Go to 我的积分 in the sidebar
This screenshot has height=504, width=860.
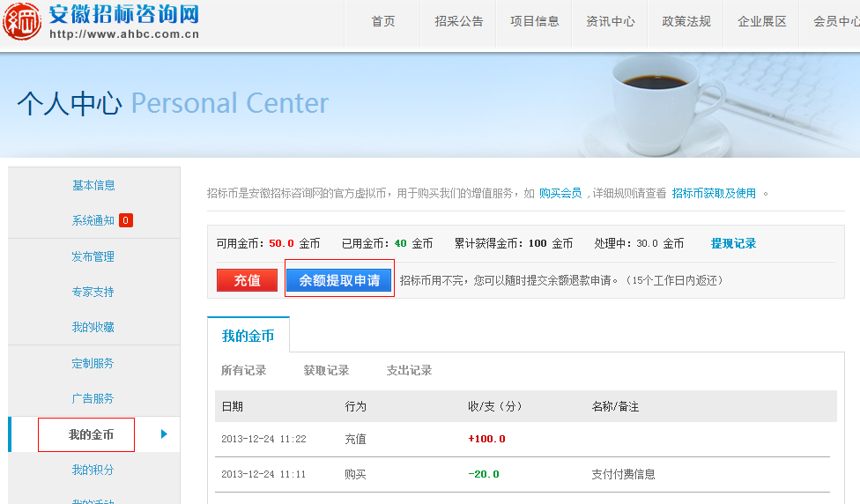(93, 470)
